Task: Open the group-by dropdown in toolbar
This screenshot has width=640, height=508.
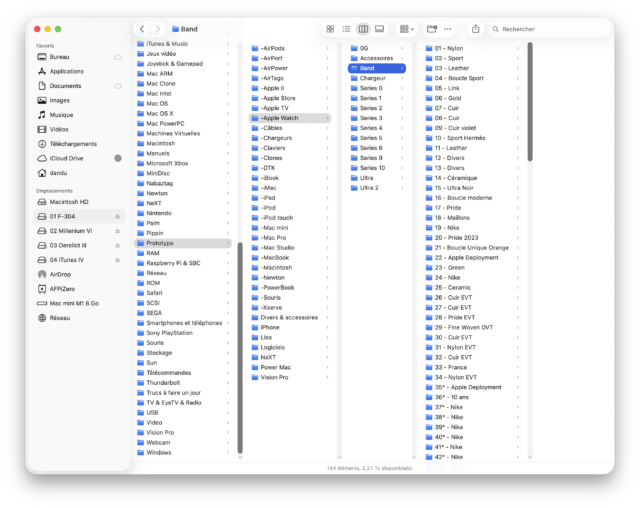Action: (407, 29)
